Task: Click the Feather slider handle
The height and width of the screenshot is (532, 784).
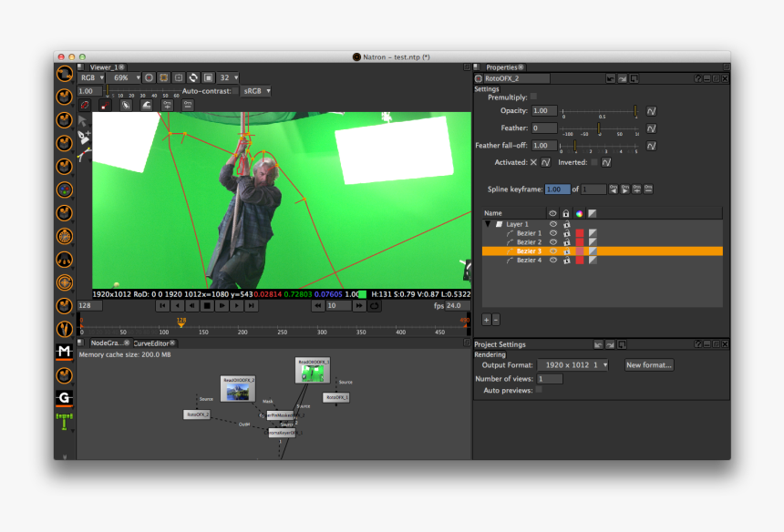Action: click(x=599, y=128)
